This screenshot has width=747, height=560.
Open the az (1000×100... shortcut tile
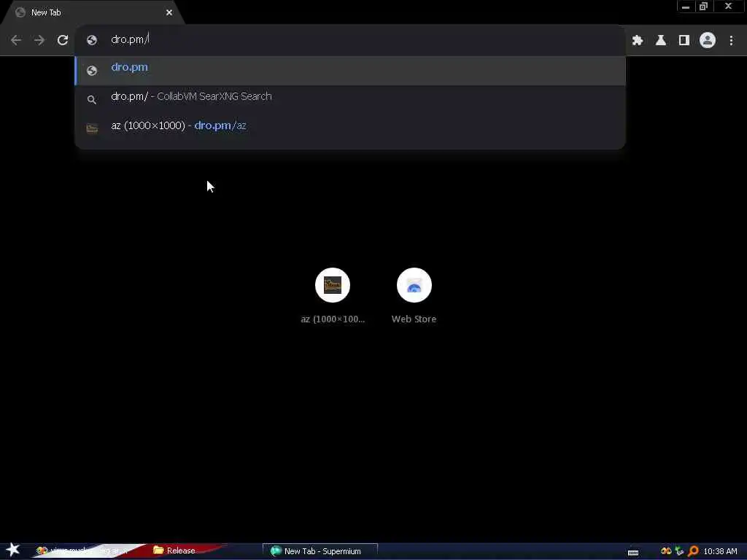[x=333, y=296]
